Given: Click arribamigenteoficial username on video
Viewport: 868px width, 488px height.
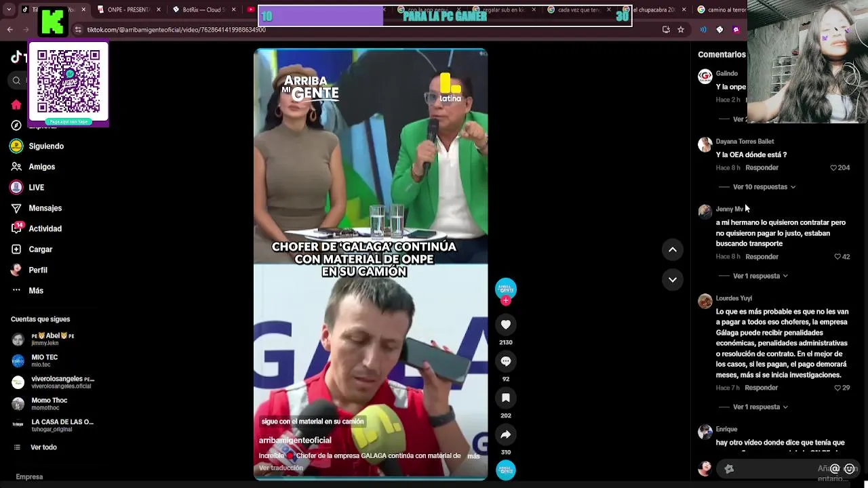Looking at the screenshot, I should (295, 440).
